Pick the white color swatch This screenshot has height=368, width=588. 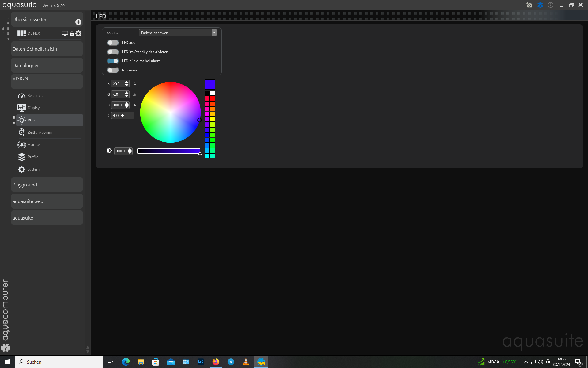(x=213, y=93)
